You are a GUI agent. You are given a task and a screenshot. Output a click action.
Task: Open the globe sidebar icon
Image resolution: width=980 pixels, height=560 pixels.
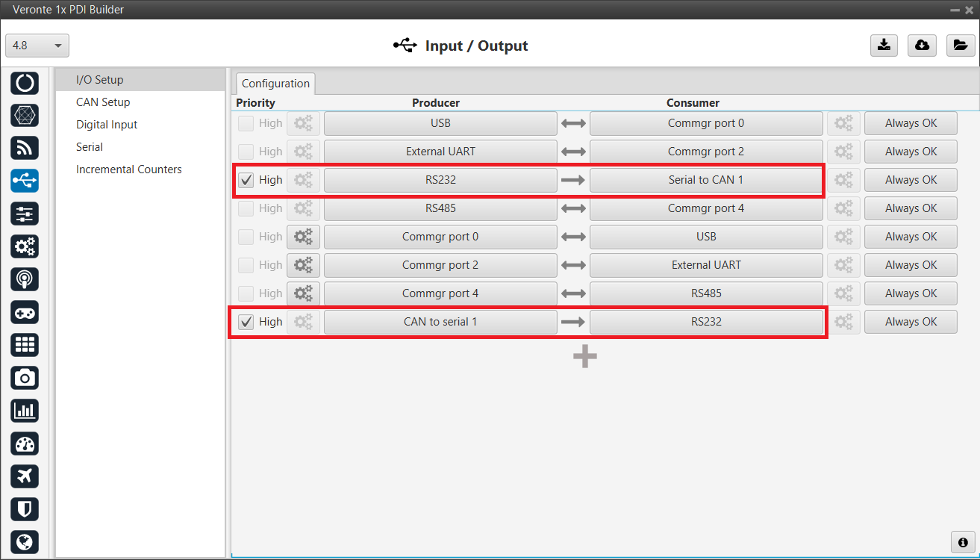[x=25, y=542]
